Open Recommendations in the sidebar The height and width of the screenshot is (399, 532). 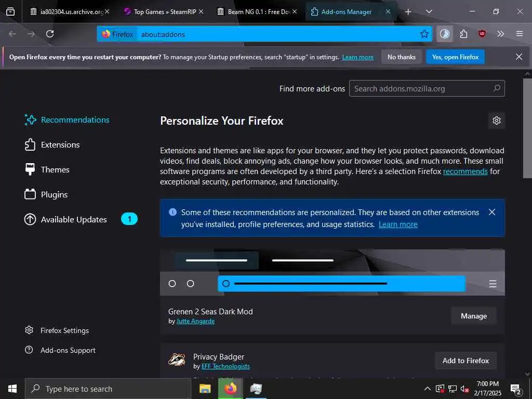coord(67,120)
